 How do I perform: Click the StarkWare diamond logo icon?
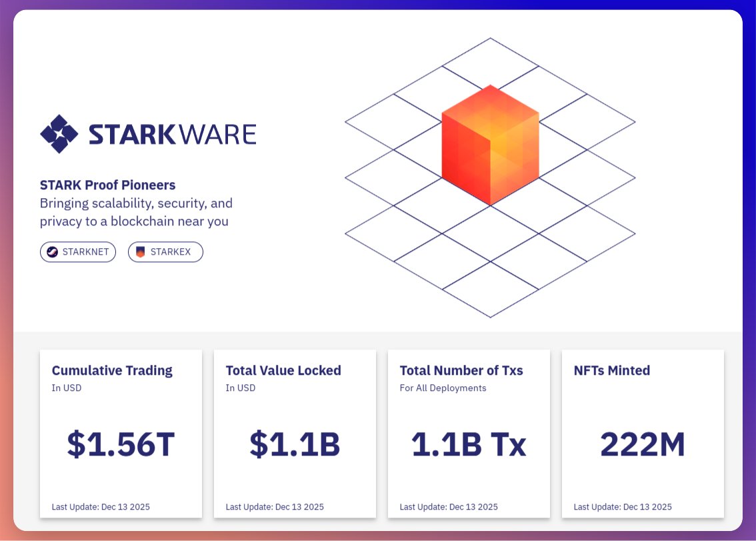pyautogui.click(x=59, y=133)
